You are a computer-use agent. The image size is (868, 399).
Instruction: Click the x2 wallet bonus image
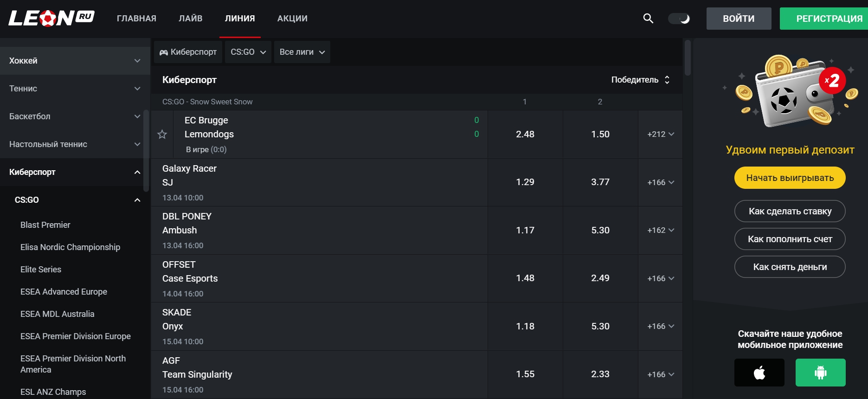791,90
